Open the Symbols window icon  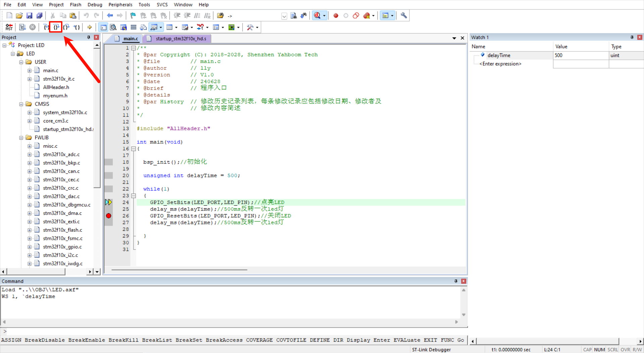123,27
